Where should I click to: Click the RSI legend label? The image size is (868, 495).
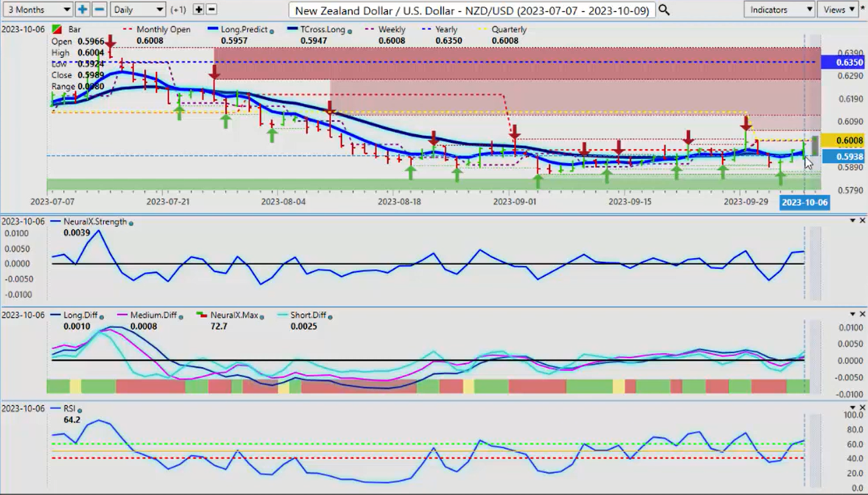point(70,409)
